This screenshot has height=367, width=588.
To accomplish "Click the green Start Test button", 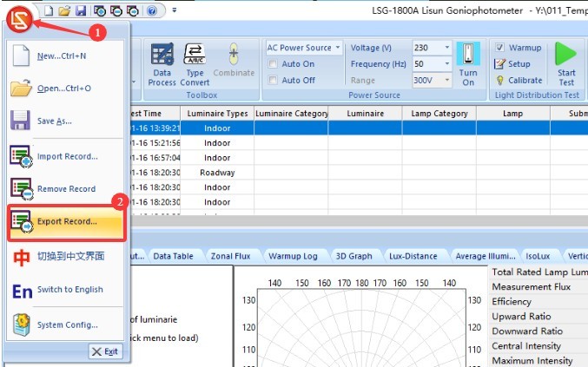I will click(566, 64).
